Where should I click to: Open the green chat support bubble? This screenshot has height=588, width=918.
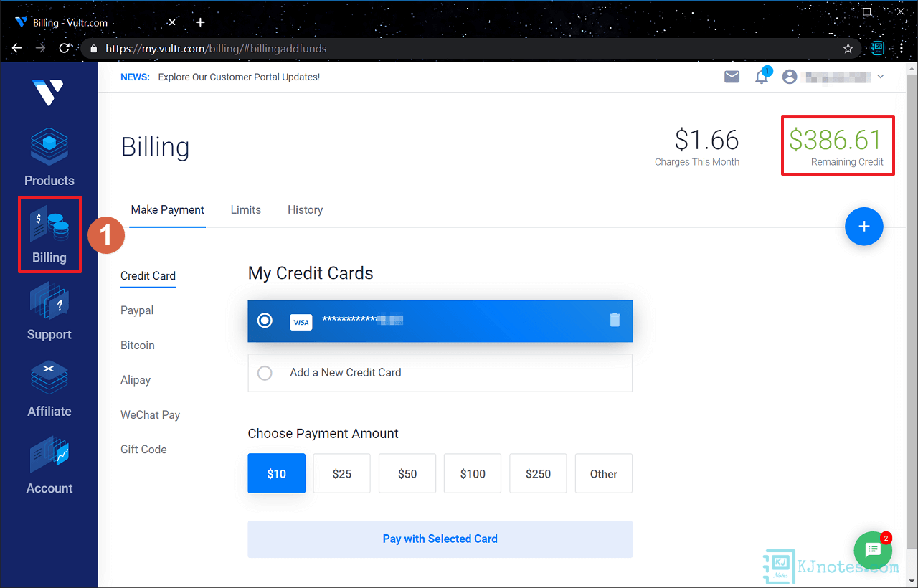873,550
